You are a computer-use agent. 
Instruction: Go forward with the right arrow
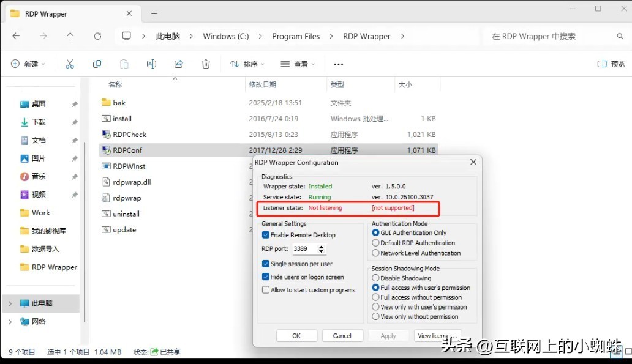click(x=43, y=36)
